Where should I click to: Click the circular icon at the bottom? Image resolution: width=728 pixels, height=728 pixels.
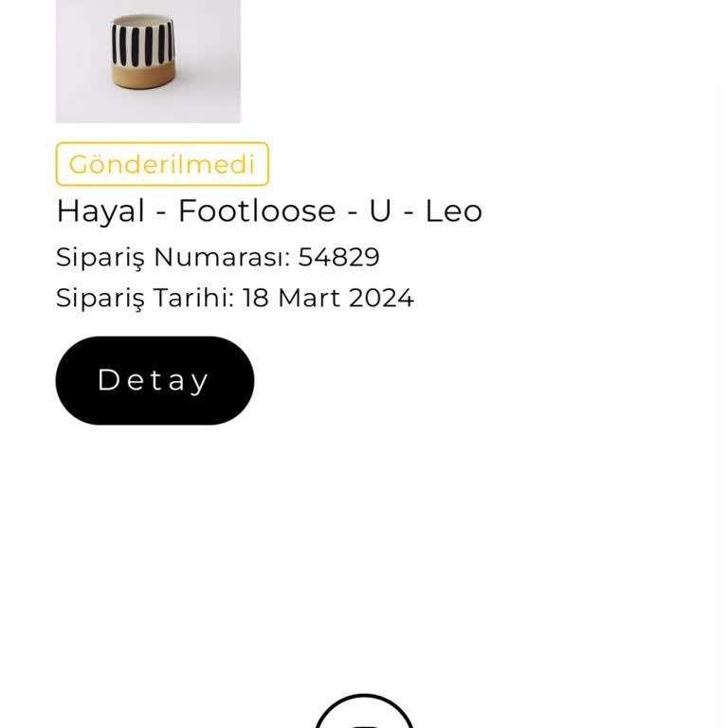click(364, 716)
